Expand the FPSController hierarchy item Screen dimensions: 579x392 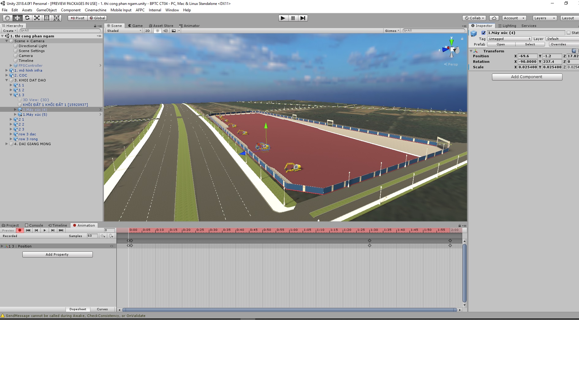pos(11,66)
